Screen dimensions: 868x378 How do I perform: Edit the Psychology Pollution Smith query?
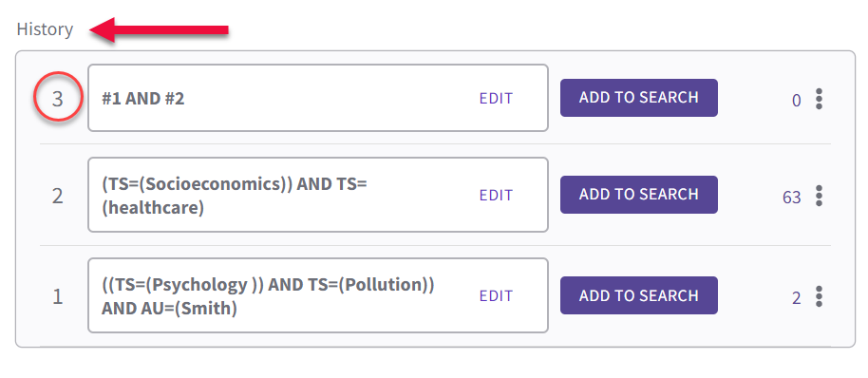pyautogui.click(x=496, y=296)
